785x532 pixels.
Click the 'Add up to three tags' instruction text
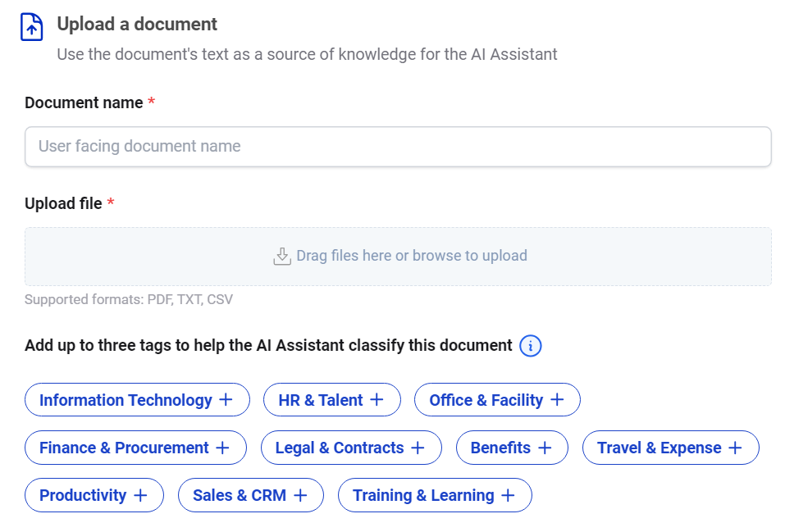[269, 345]
